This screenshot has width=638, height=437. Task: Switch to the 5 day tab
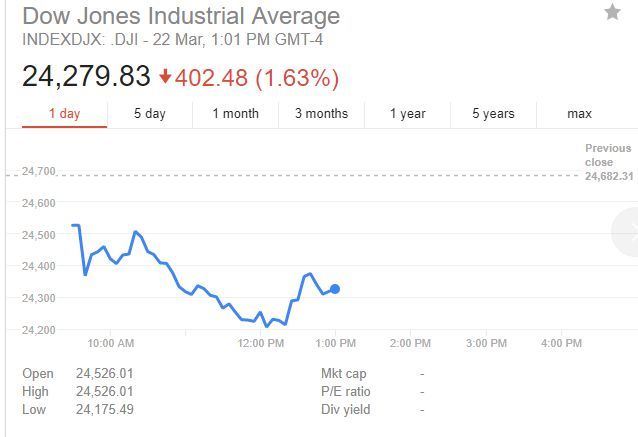coord(150,114)
